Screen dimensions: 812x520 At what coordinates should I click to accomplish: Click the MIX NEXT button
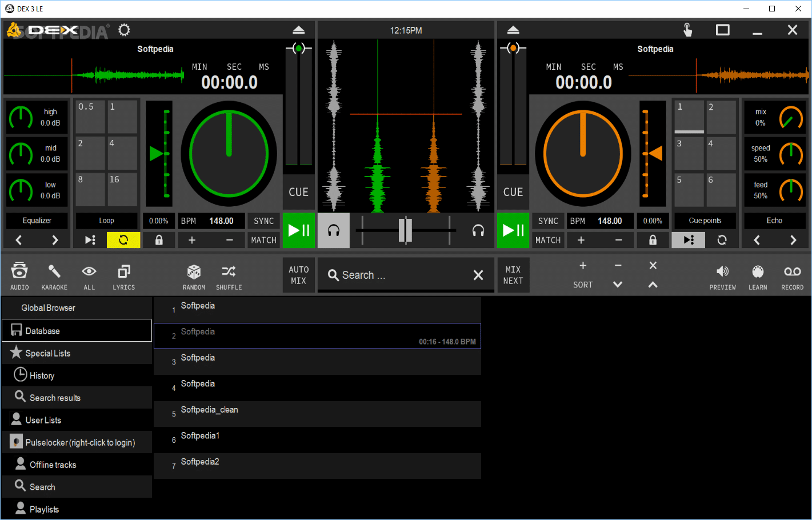point(513,275)
